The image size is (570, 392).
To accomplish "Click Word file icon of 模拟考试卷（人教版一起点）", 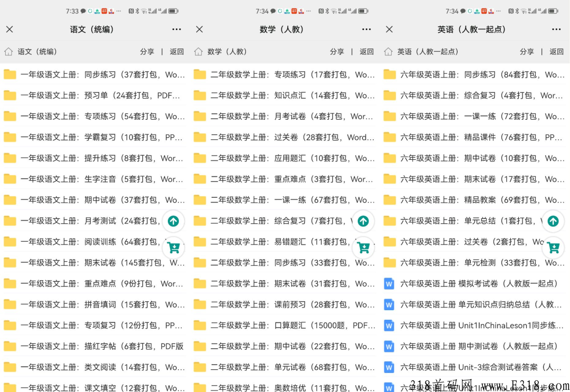I will tap(389, 283).
